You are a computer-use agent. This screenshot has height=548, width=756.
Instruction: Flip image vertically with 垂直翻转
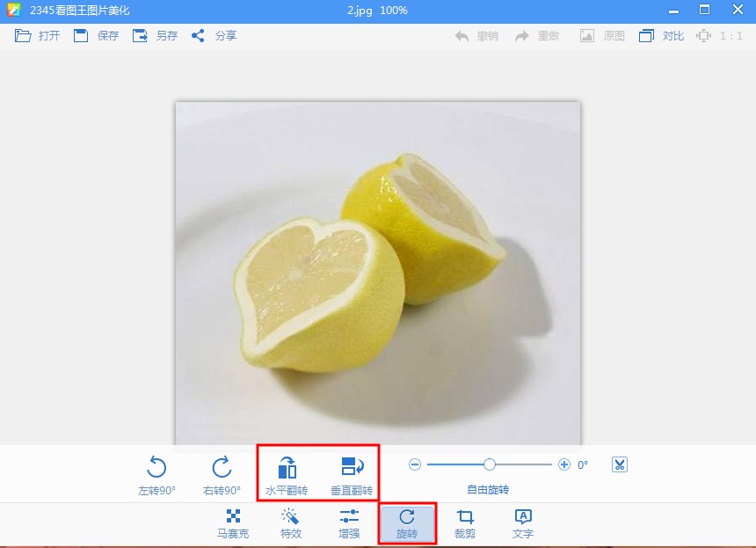(352, 474)
